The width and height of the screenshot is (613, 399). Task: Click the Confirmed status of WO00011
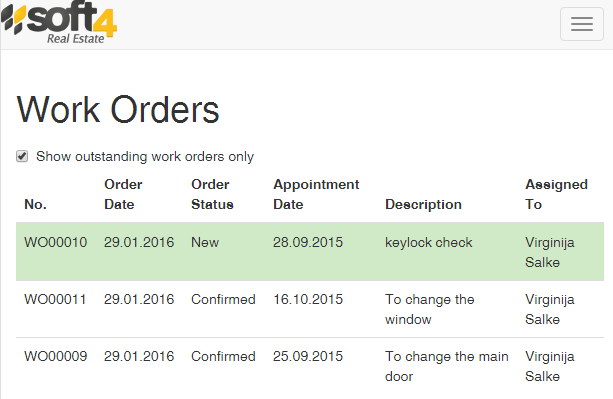pos(223,299)
